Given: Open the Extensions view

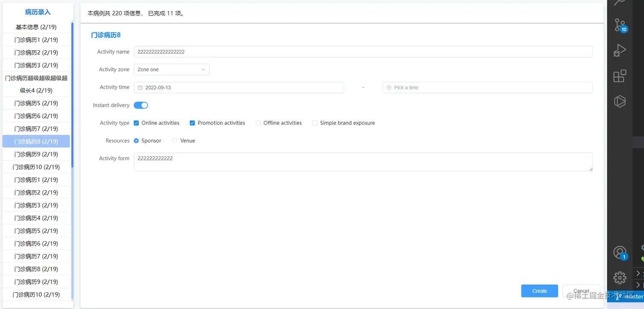Looking at the screenshot, I should [619, 76].
